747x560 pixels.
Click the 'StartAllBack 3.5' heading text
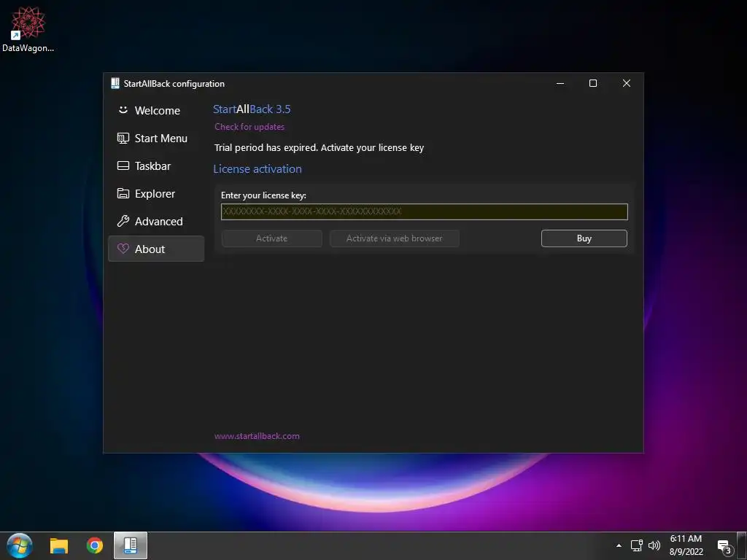[252, 109]
